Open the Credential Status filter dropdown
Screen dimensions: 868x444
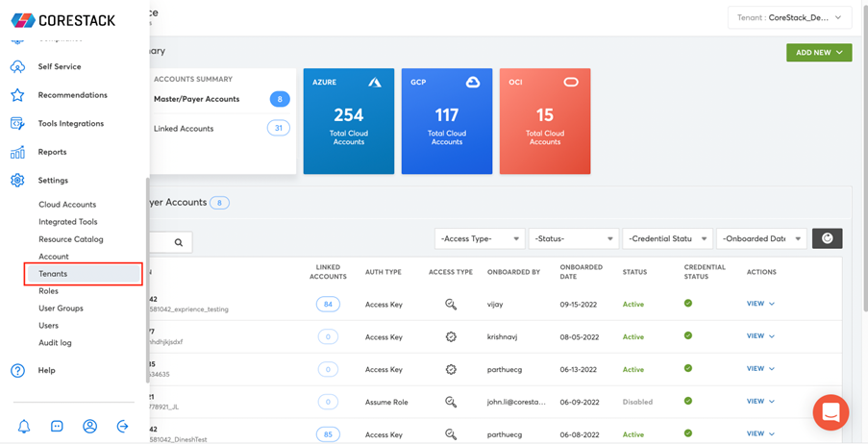(x=668, y=238)
